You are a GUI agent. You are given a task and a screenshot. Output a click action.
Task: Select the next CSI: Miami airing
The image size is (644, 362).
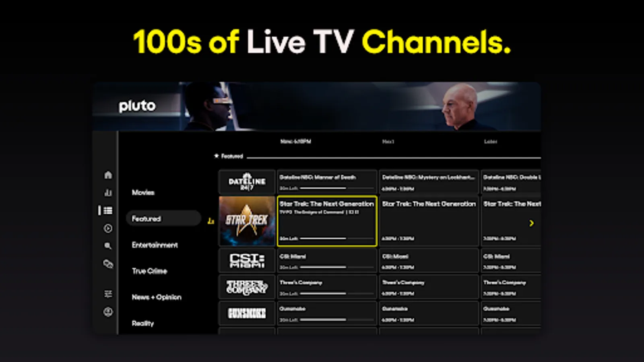[x=429, y=261]
